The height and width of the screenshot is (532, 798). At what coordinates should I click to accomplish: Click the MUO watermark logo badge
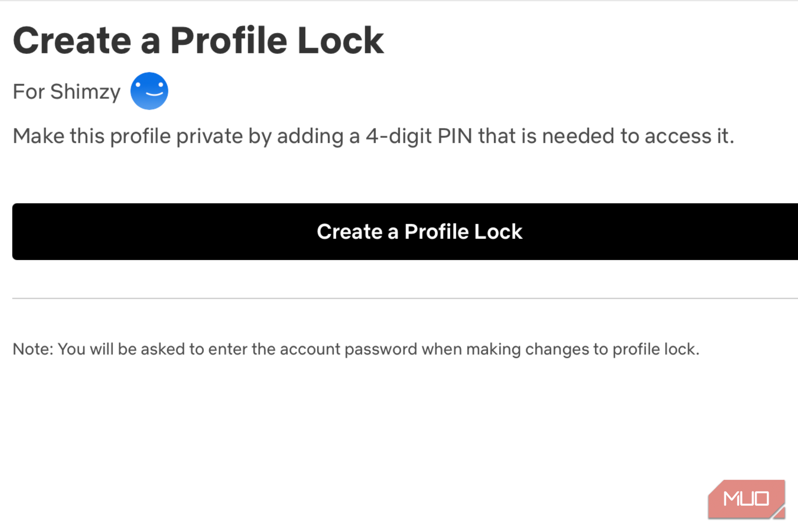(x=746, y=499)
